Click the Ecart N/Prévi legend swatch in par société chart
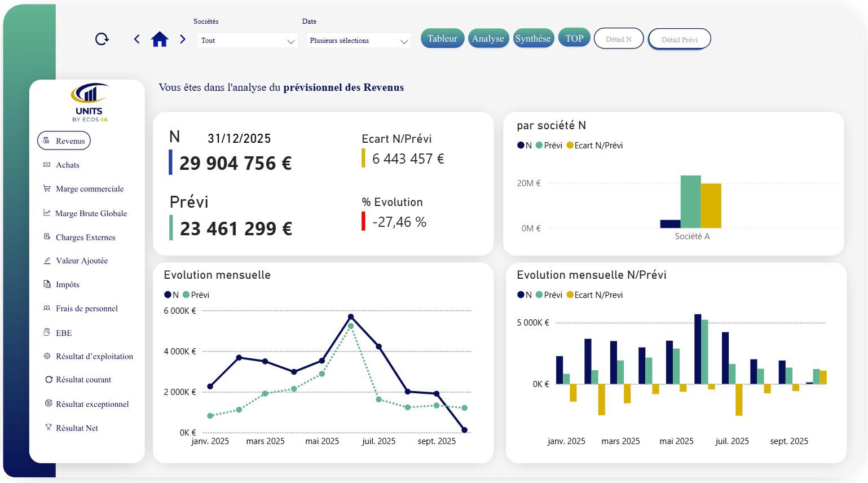 coord(570,146)
